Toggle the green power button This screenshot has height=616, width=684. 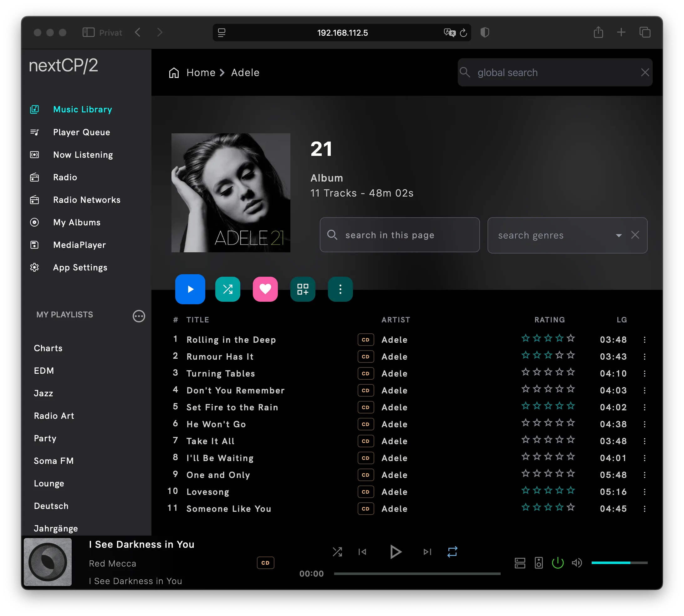558,563
